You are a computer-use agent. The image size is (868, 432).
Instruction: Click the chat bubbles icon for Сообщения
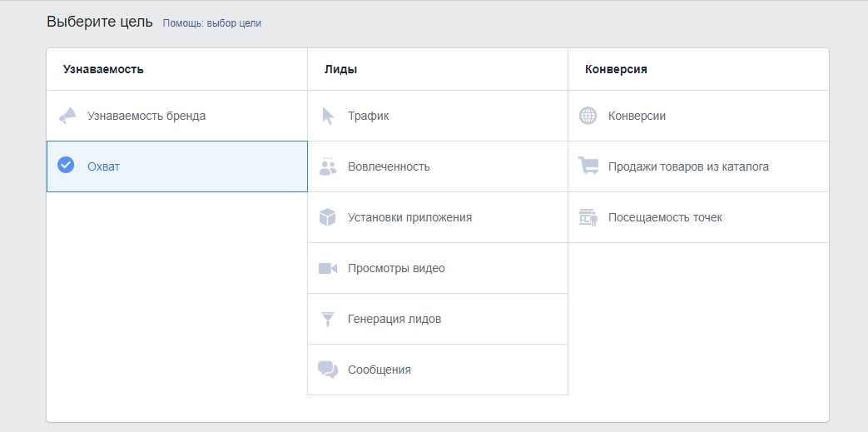(x=328, y=370)
